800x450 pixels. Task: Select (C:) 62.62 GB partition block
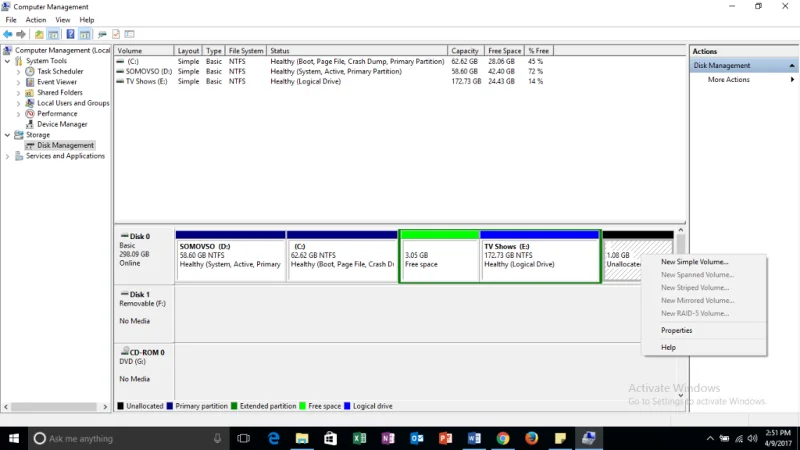pos(342,256)
